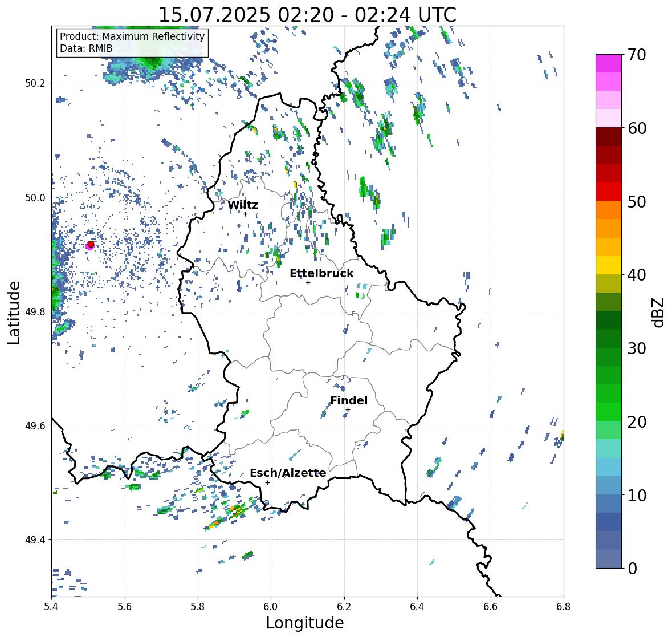Viewport: 672px width, 637px height.
Task: Click the 70 value on colorbar
Action: [x=636, y=55]
